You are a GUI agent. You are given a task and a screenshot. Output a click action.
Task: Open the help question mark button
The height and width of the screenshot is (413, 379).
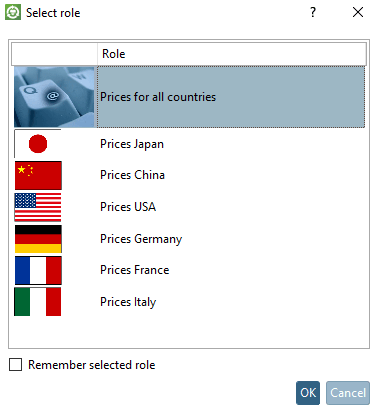coord(313,12)
